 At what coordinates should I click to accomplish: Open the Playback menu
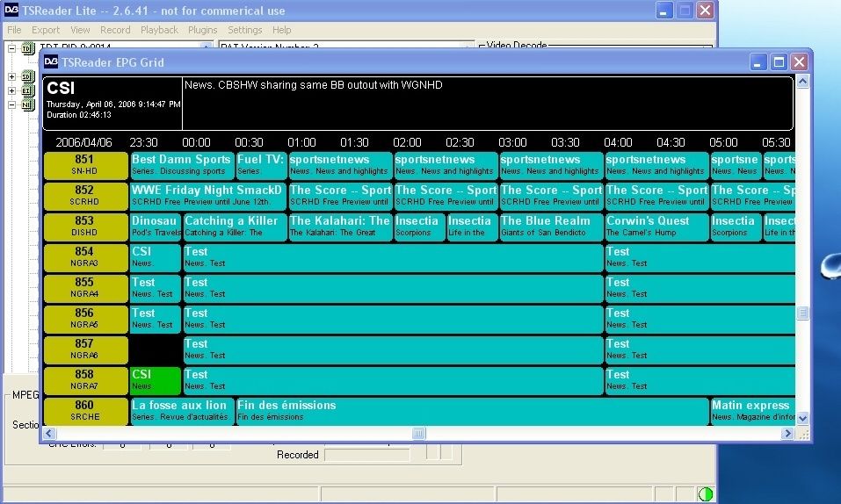tap(159, 30)
